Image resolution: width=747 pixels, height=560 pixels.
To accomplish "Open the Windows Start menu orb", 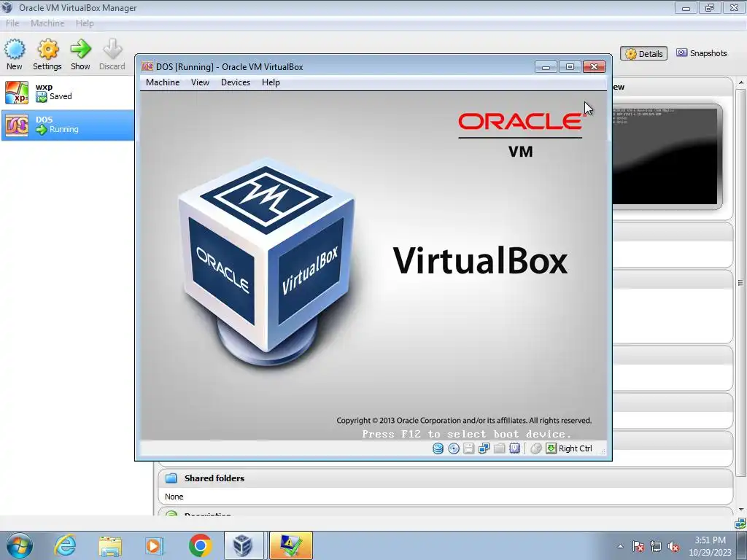I will pos(20,545).
